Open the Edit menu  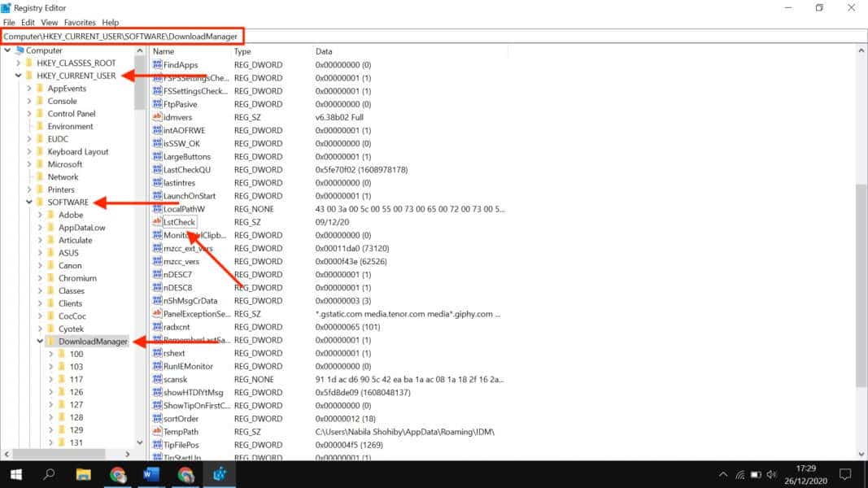pyautogui.click(x=28, y=23)
